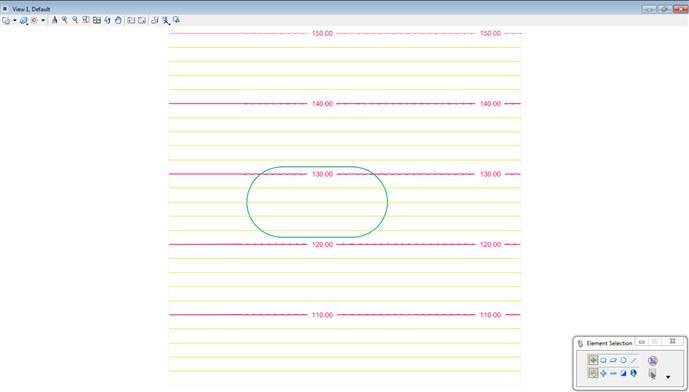Screen dimensions: 689x392
Task: Activate the Fit View tool
Action: click(x=97, y=20)
